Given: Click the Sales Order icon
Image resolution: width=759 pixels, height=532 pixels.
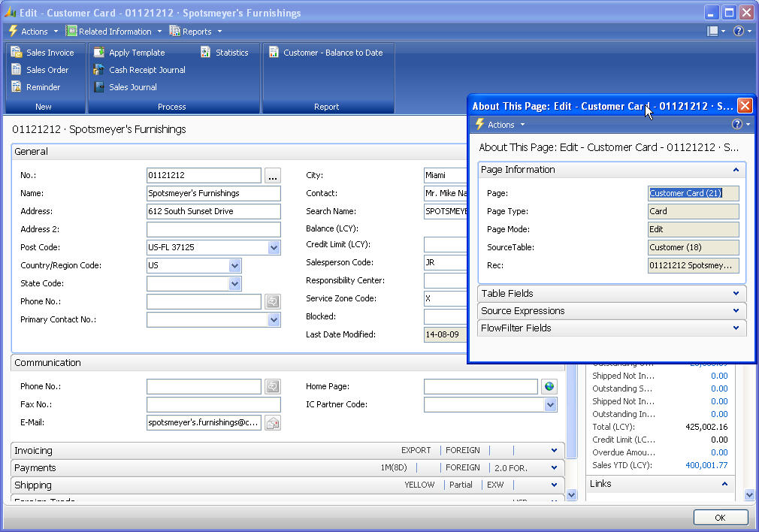Looking at the screenshot, I should click(x=17, y=70).
